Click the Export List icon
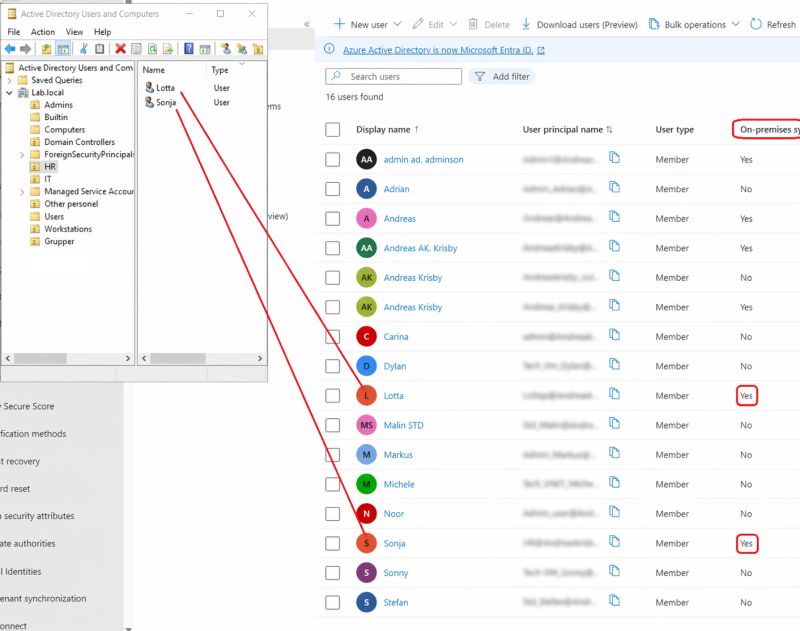This screenshot has width=800, height=631. tap(168, 49)
